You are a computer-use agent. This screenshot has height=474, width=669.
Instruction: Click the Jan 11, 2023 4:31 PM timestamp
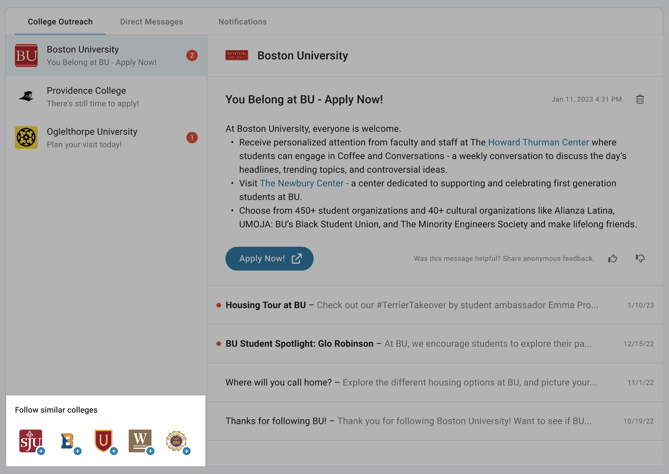click(x=586, y=99)
